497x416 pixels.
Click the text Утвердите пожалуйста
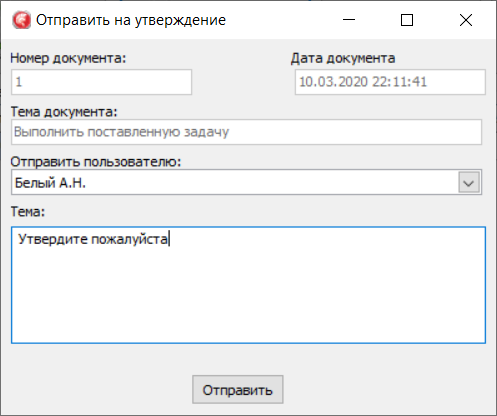click(93, 239)
